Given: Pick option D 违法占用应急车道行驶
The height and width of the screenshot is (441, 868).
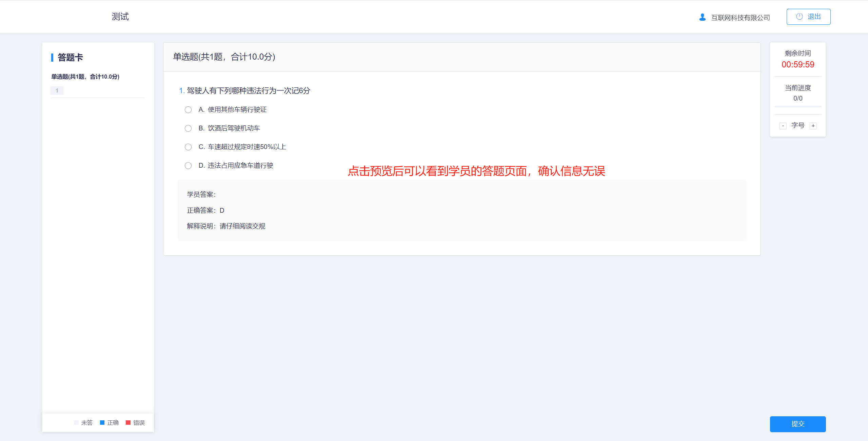Looking at the screenshot, I should click(188, 166).
